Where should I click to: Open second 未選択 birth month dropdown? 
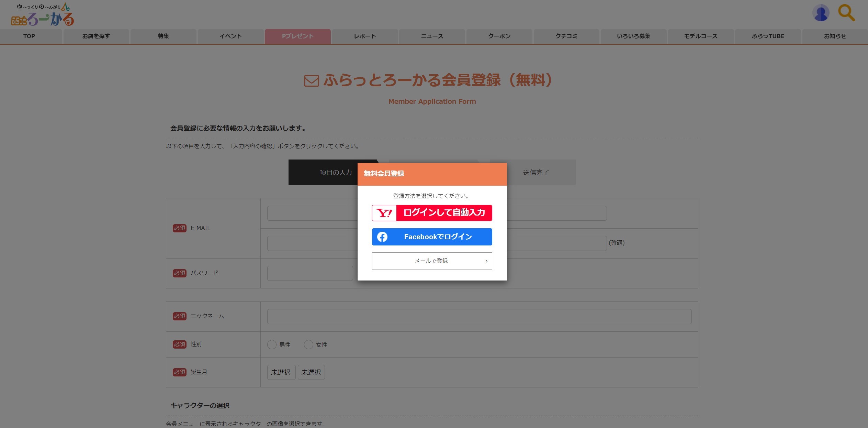click(x=311, y=372)
